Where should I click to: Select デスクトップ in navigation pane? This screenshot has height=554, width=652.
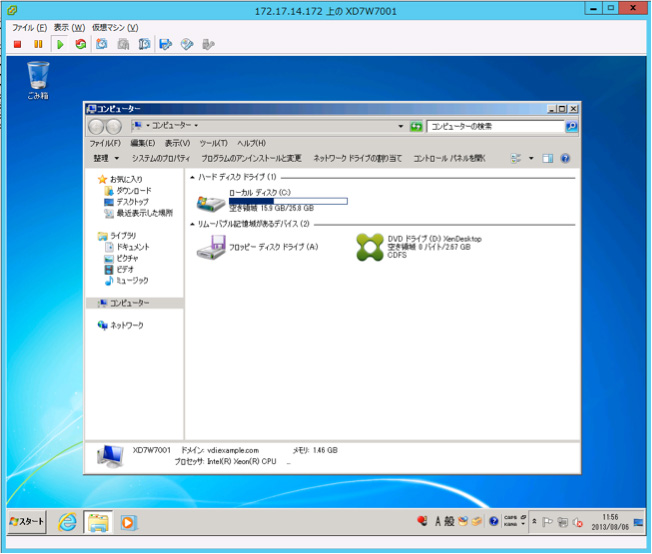(x=126, y=202)
